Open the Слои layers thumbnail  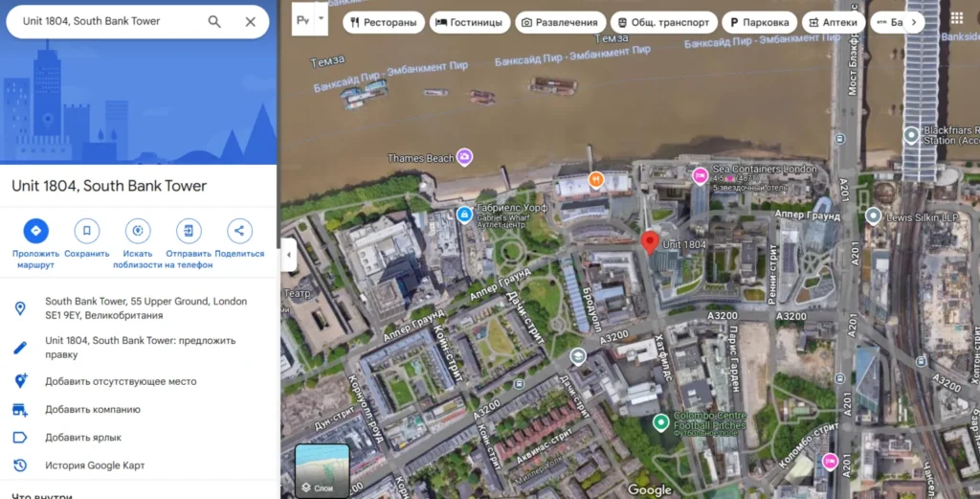[x=322, y=470]
